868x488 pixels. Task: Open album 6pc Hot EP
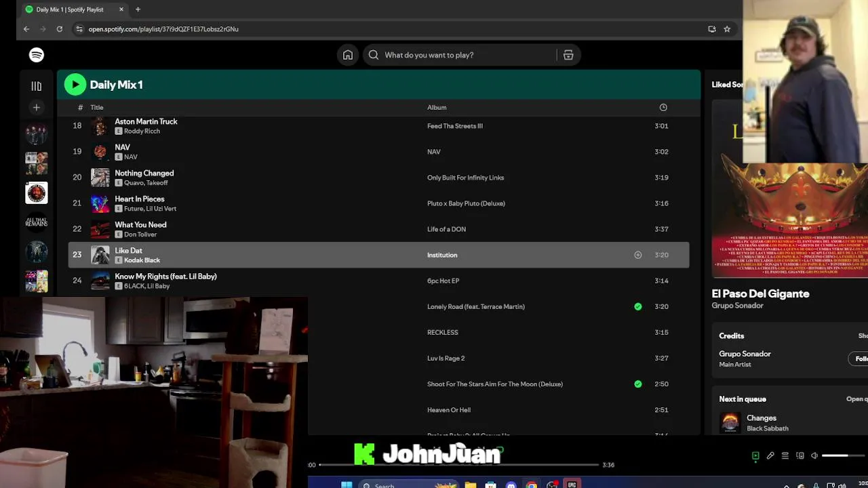pyautogui.click(x=443, y=281)
